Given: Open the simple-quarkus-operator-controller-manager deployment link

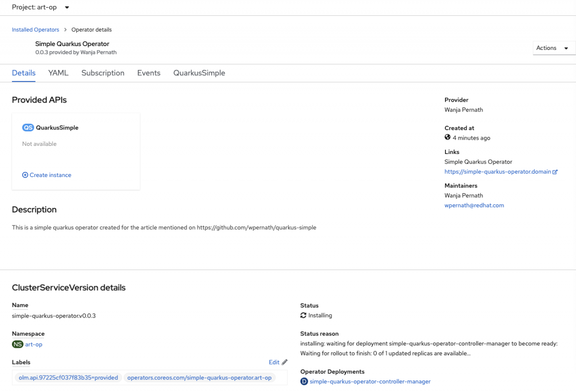Looking at the screenshot, I should 370,381.
